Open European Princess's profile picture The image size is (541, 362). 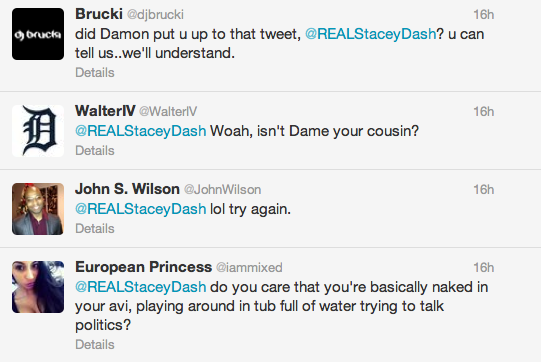point(38,287)
